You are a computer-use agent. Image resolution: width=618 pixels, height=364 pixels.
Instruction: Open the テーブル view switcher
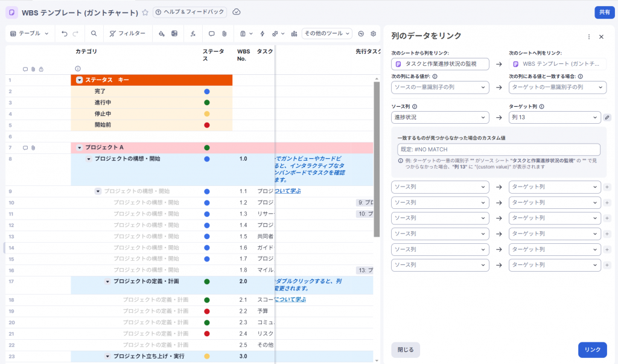click(x=30, y=34)
